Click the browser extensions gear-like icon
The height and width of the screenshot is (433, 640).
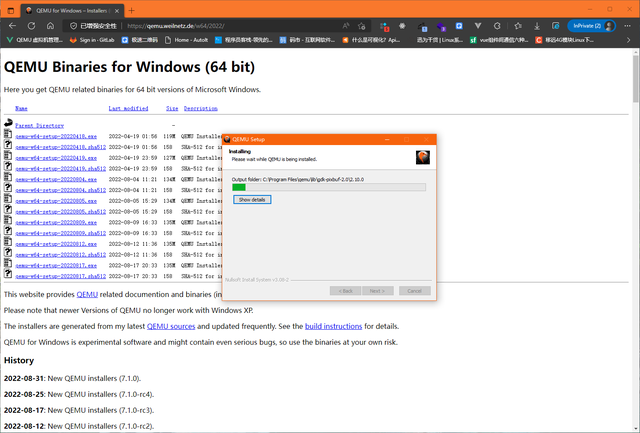(x=402, y=26)
